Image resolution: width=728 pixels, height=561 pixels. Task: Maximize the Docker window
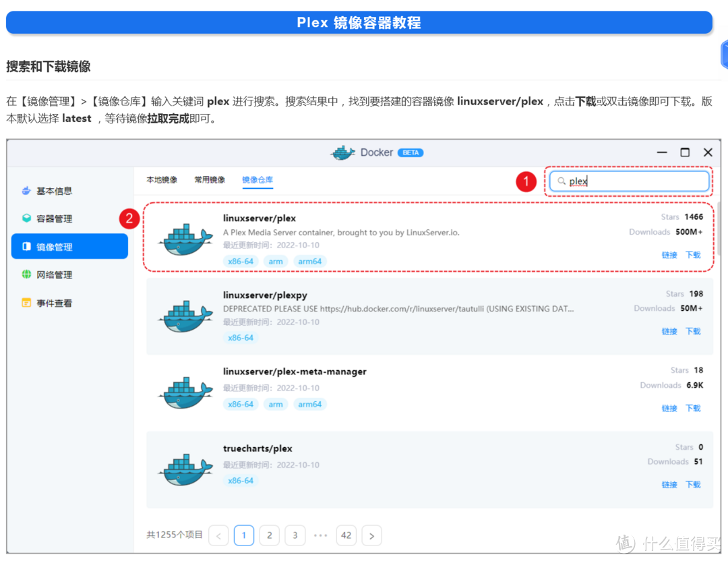(685, 152)
